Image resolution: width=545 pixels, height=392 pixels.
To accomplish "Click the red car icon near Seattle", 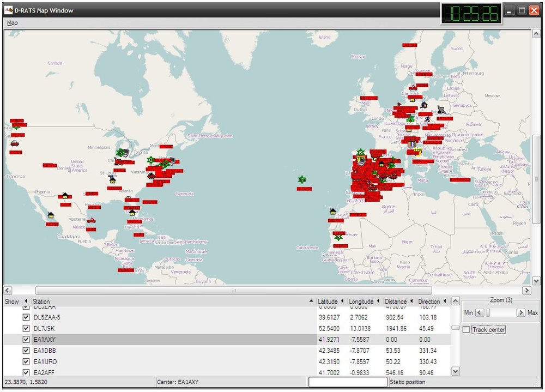I will click(15, 143).
